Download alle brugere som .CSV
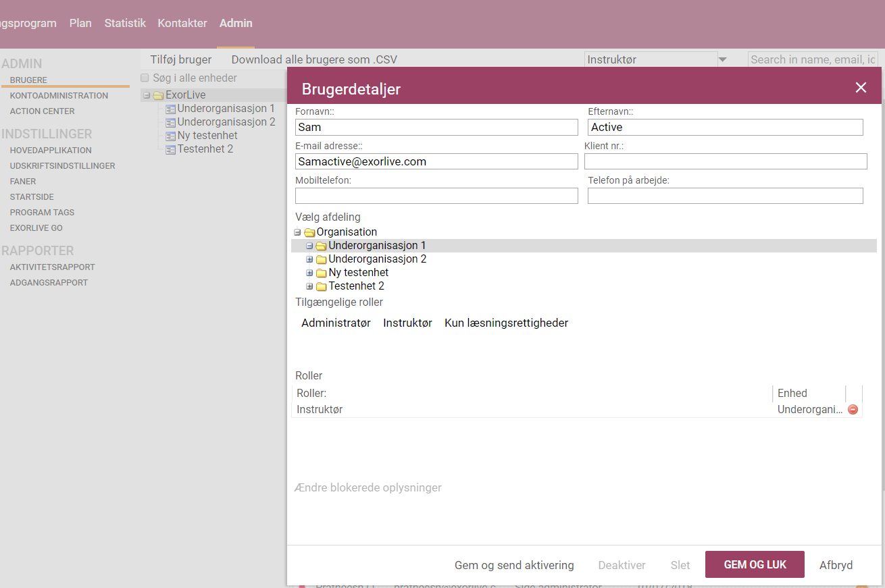This screenshot has width=885, height=588. pyautogui.click(x=314, y=59)
